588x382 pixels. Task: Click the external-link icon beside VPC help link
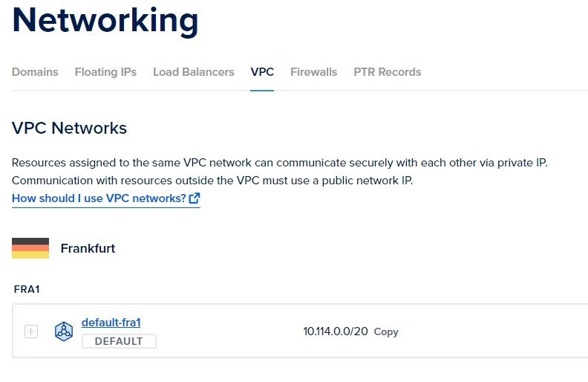(x=195, y=198)
